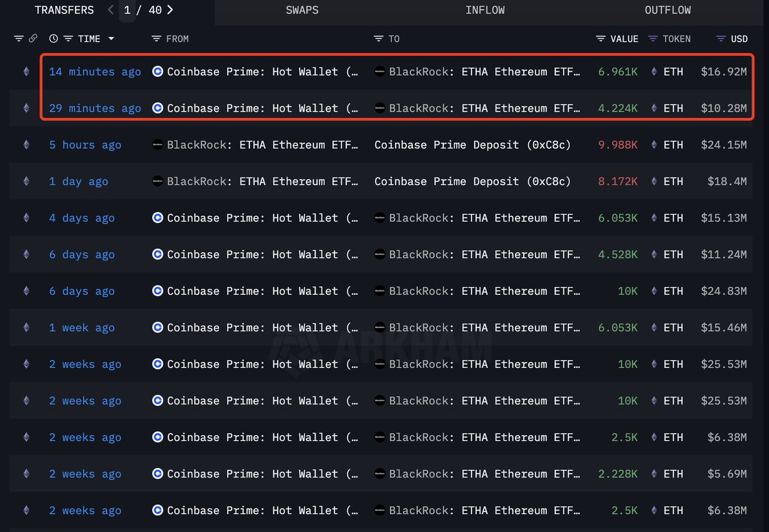
Task: Click the 4.224K value cell
Action: tap(618, 108)
